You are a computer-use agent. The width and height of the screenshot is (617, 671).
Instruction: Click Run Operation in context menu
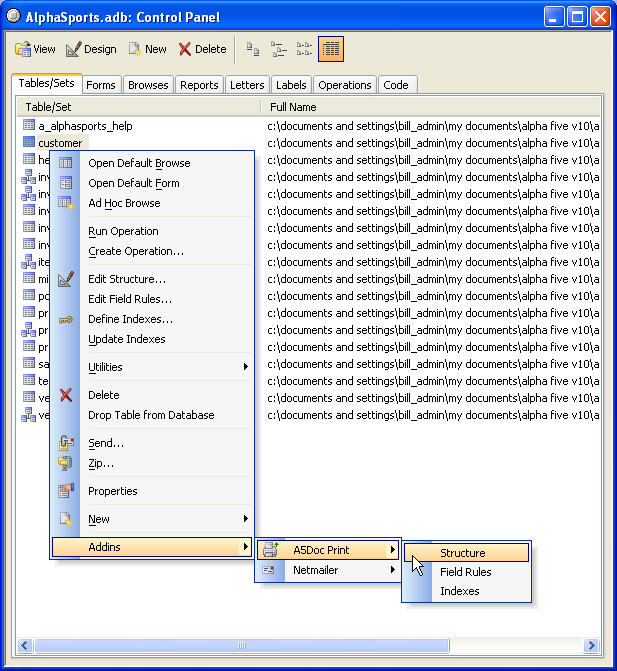(152, 231)
